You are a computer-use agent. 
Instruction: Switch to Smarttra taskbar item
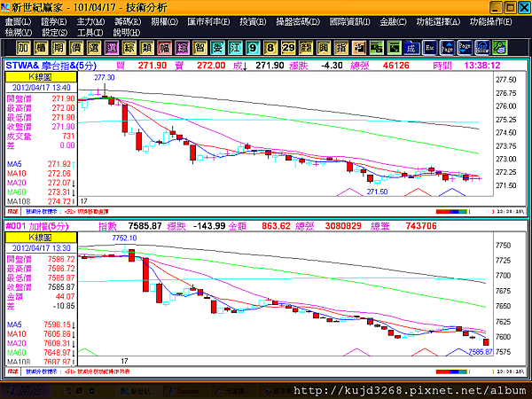point(186,392)
